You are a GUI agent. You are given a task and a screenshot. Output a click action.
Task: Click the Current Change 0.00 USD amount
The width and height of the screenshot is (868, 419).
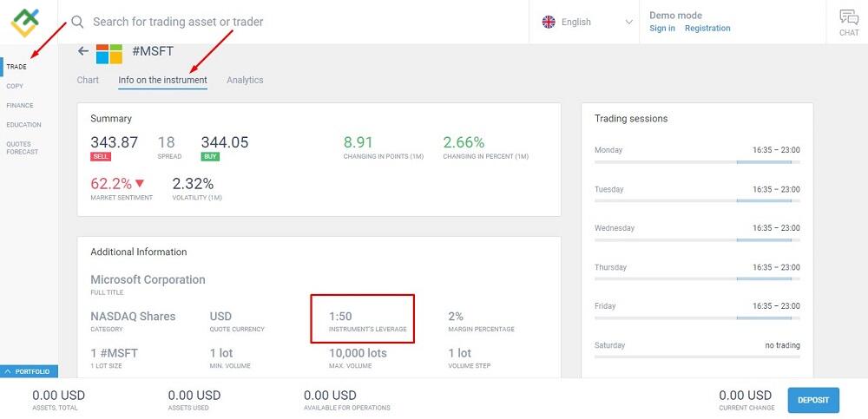[745, 396]
